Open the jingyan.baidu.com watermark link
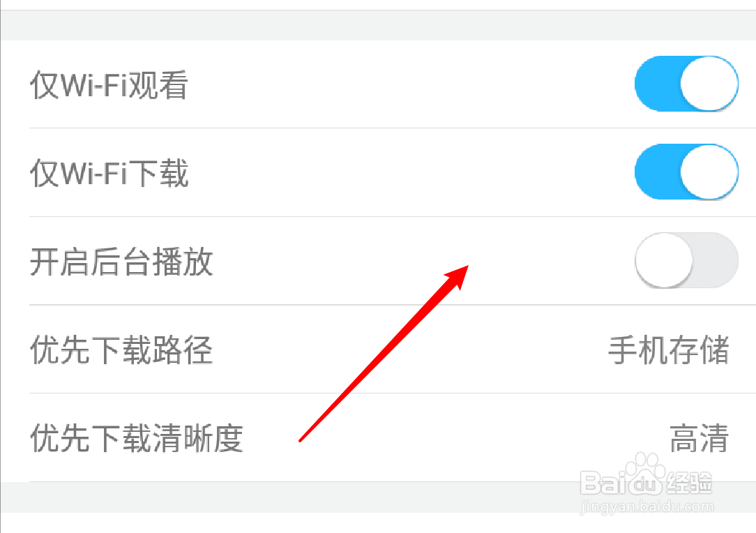 (x=647, y=506)
